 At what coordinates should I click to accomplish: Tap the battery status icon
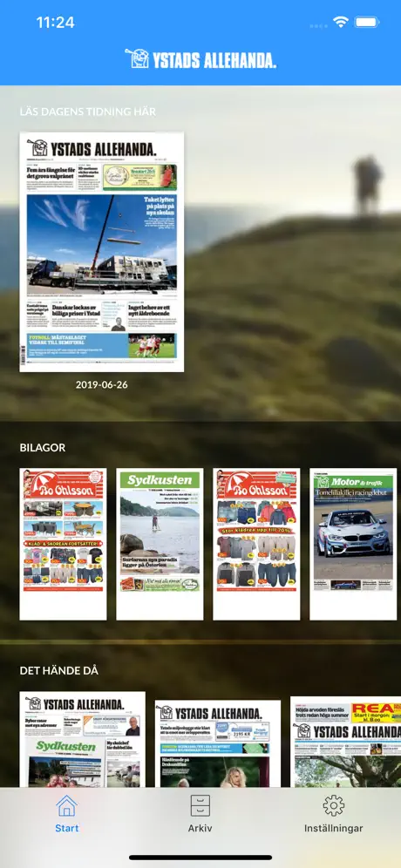pyautogui.click(x=367, y=22)
